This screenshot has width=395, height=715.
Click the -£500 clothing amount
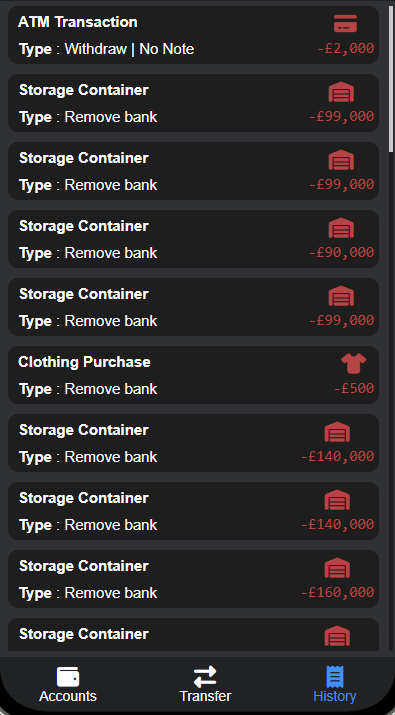(x=354, y=388)
